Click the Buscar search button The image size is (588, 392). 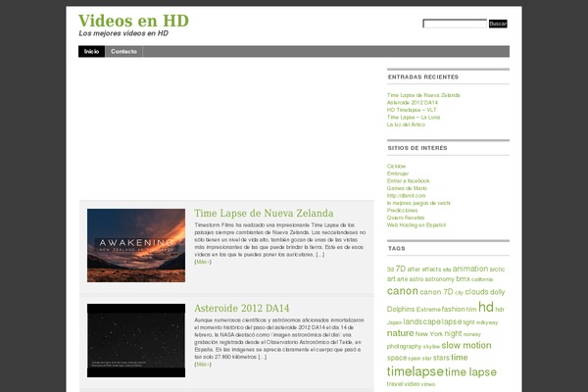tap(498, 24)
